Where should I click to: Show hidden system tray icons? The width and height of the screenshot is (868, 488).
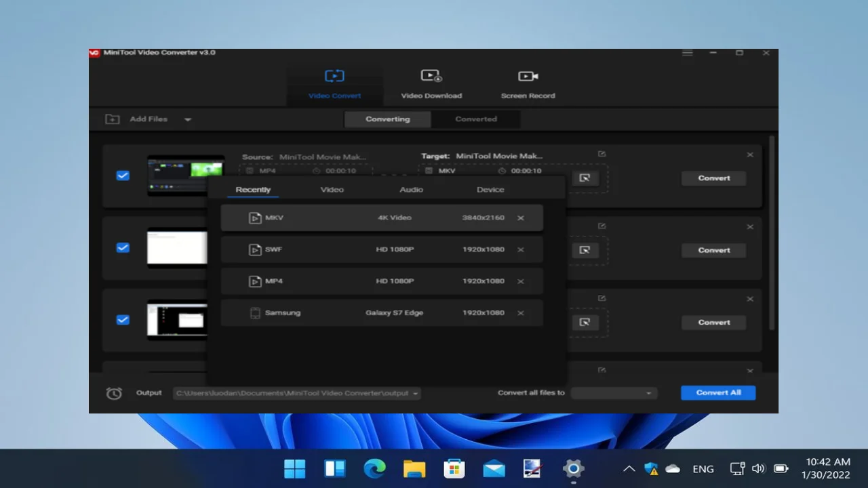pyautogui.click(x=629, y=468)
